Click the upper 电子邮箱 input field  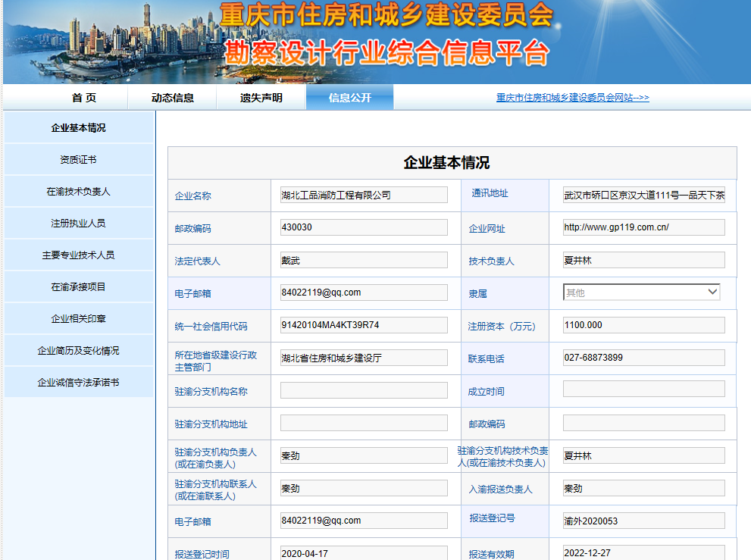364,293
